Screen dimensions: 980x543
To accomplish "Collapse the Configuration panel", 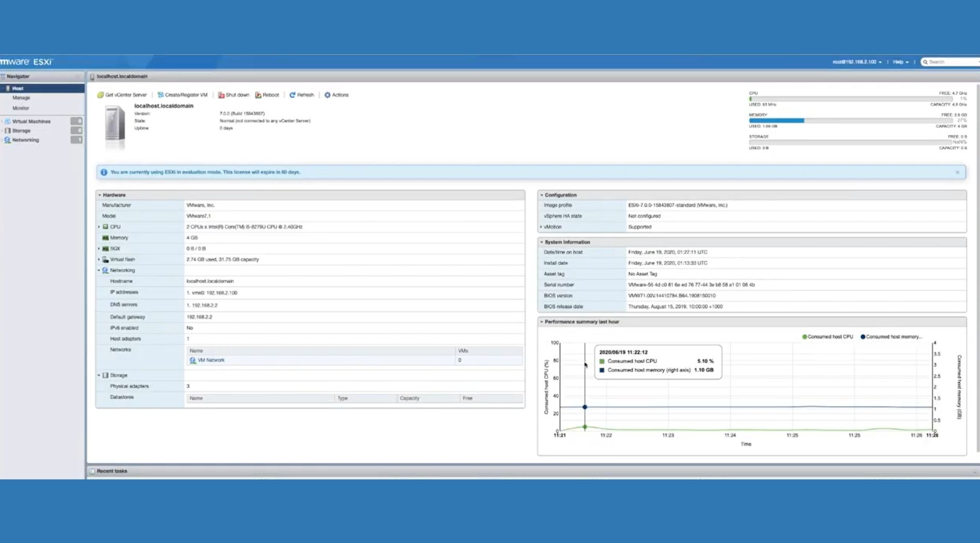I will (542, 195).
